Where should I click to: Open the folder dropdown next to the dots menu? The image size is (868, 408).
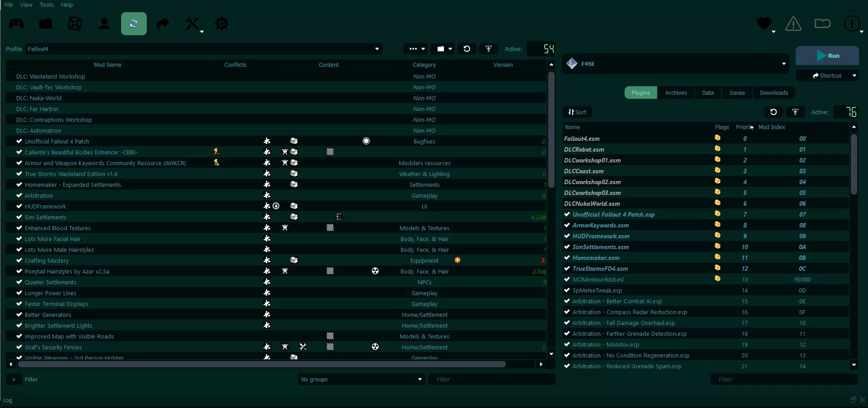(x=443, y=49)
